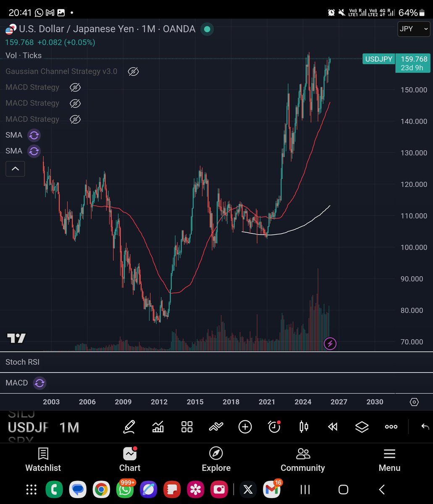
Task: Change chart style via the candlestick icon
Action: point(303,427)
